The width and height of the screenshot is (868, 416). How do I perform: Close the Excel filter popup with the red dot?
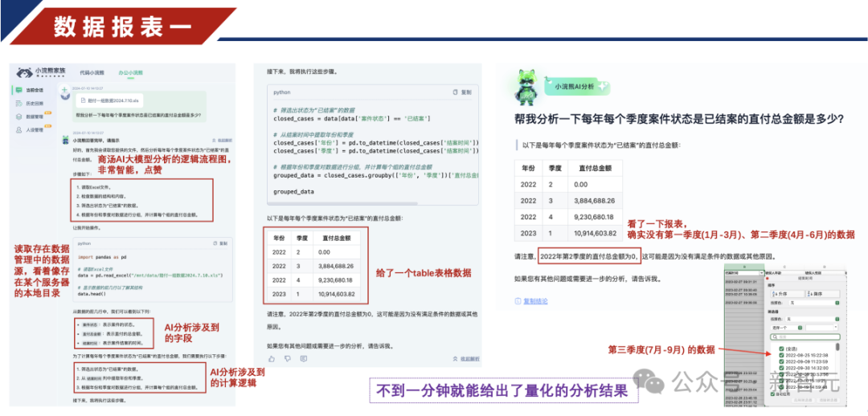pos(768,278)
